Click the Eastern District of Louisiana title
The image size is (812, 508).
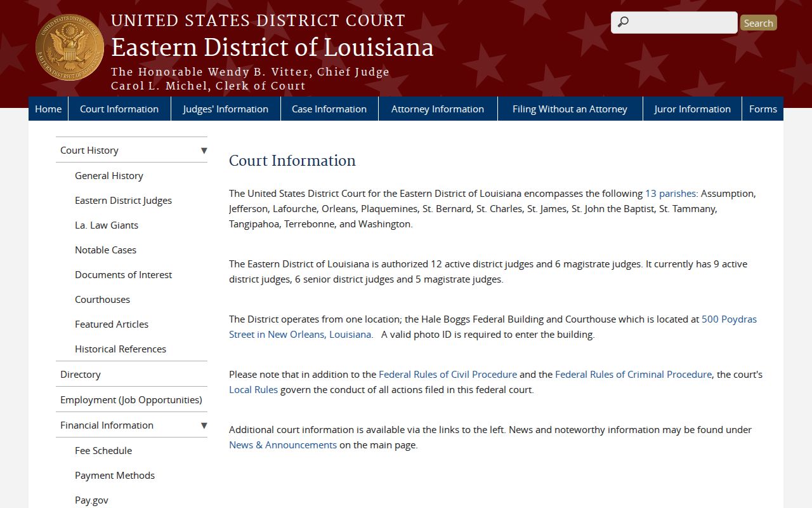(272, 48)
